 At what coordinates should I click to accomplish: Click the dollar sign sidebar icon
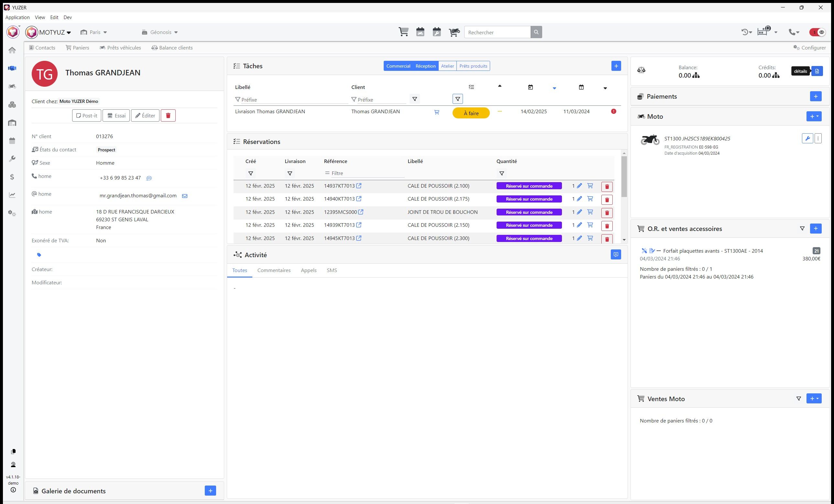pos(12,177)
